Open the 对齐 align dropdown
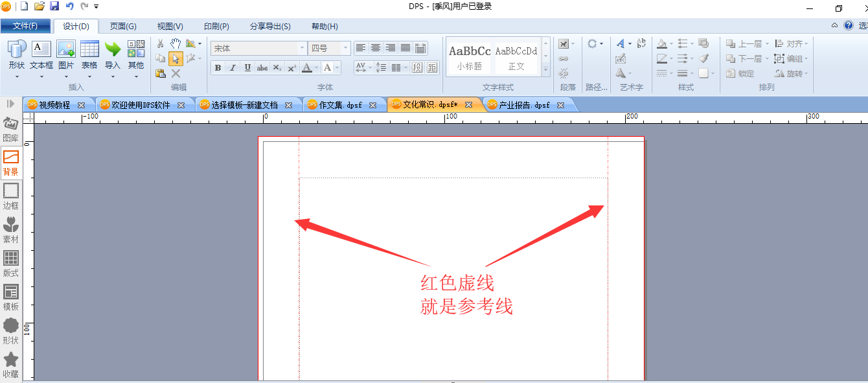 tap(792, 44)
